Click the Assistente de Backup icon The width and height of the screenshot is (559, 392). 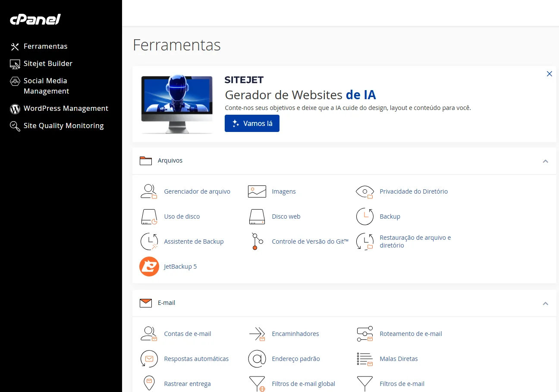(149, 241)
